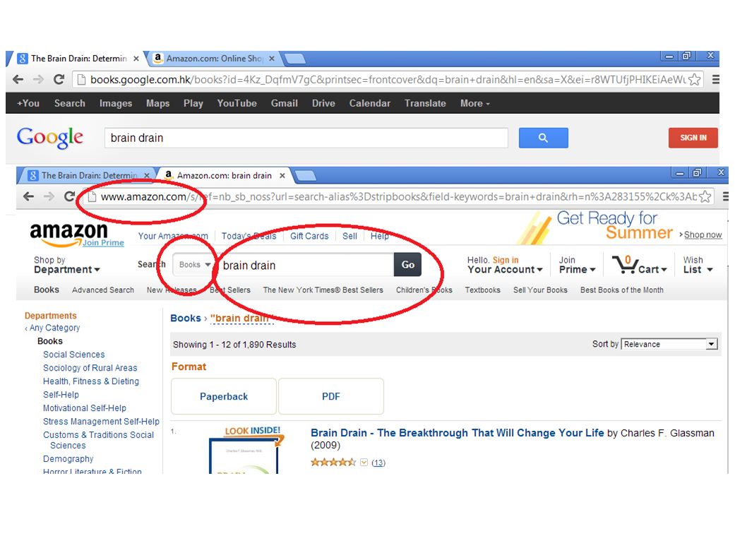Open Calendar in Google top bar
The width and height of the screenshot is (747, 560).
pos(370,103)
